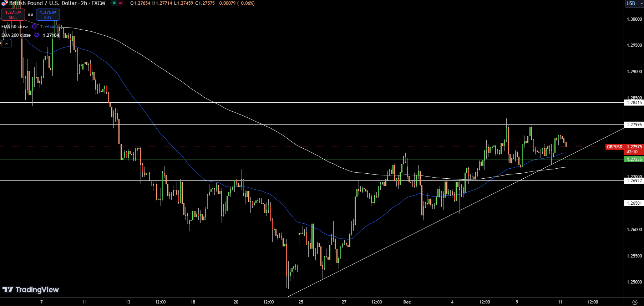Click the Dec date label on time axis
The image size is (644, 306).
(x=407, y=302)
